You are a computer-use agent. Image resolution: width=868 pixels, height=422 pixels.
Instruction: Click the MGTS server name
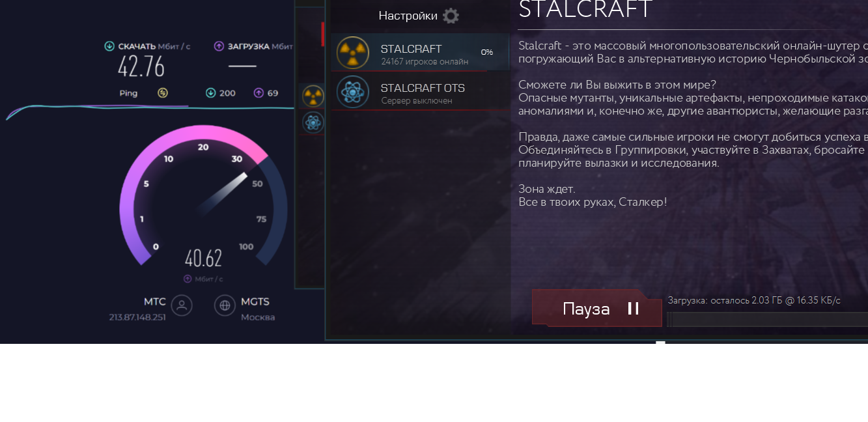[x=255, y=302]
